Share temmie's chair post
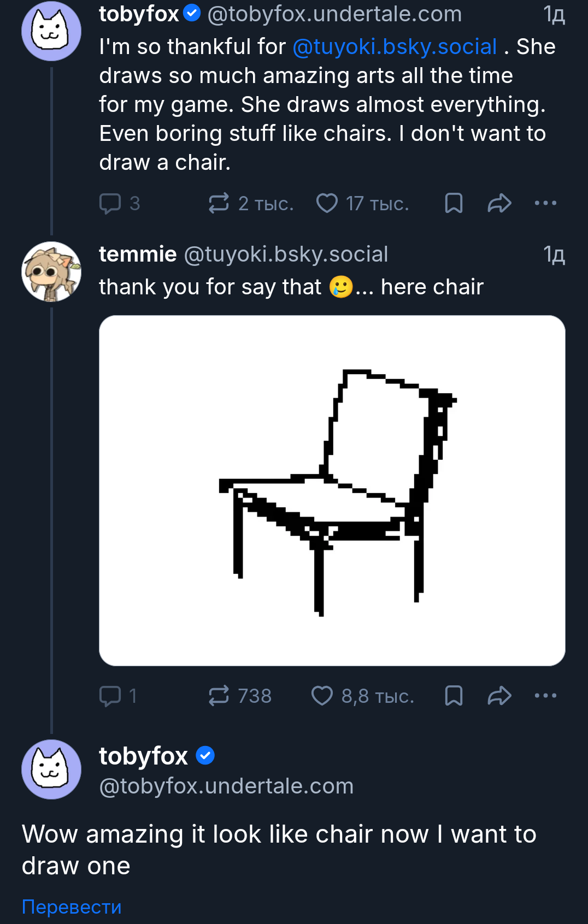The image size is (588, 924). pos(499,696)
